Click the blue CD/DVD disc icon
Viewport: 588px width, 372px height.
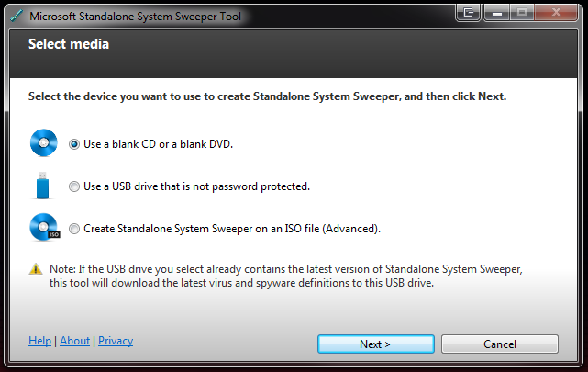[44, 143]
